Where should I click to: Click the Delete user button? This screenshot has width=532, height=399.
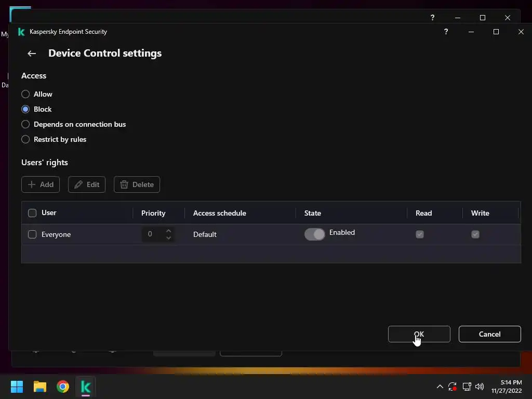(x=137, y=184)
